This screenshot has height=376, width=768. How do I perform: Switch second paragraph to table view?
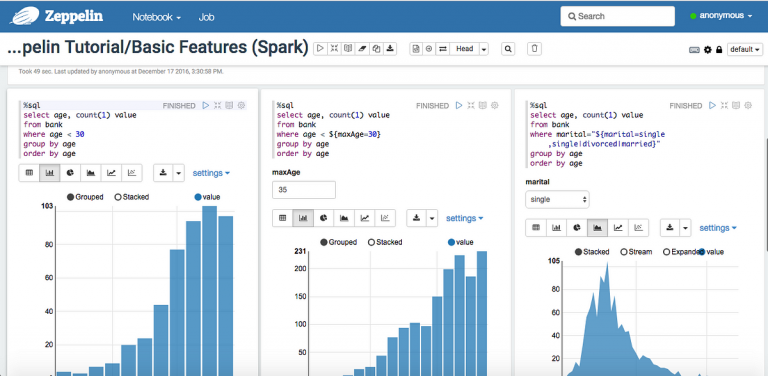pyautogui.click(x=283, y=218)
